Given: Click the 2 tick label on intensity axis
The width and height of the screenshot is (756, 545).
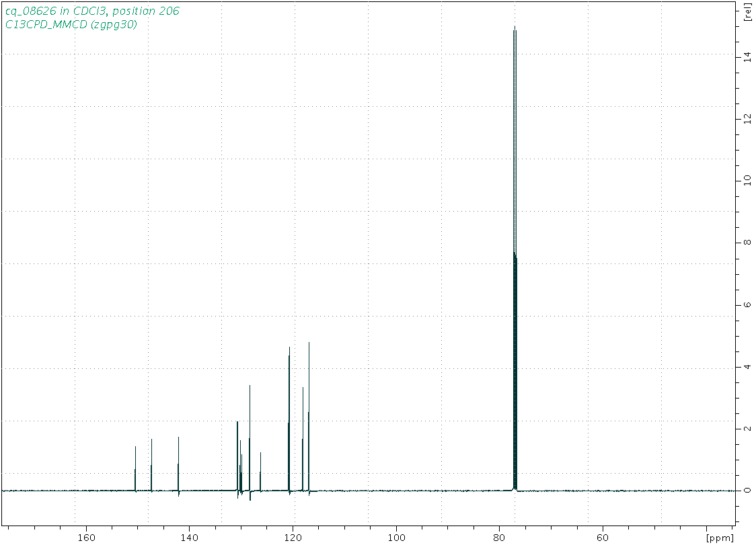Looking at the screenshot, I should pos(747,428).
